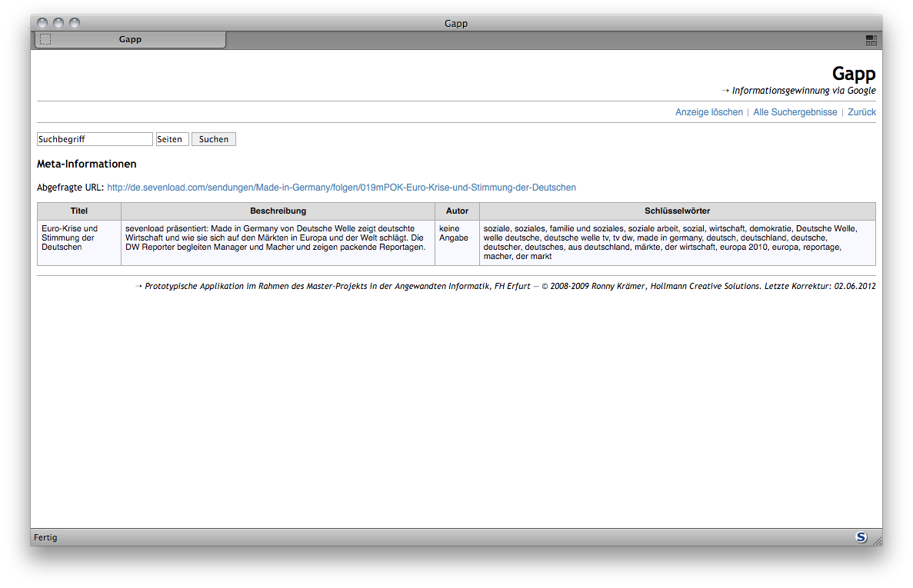Open the queried sevenload.com URL link

[341, 188]
